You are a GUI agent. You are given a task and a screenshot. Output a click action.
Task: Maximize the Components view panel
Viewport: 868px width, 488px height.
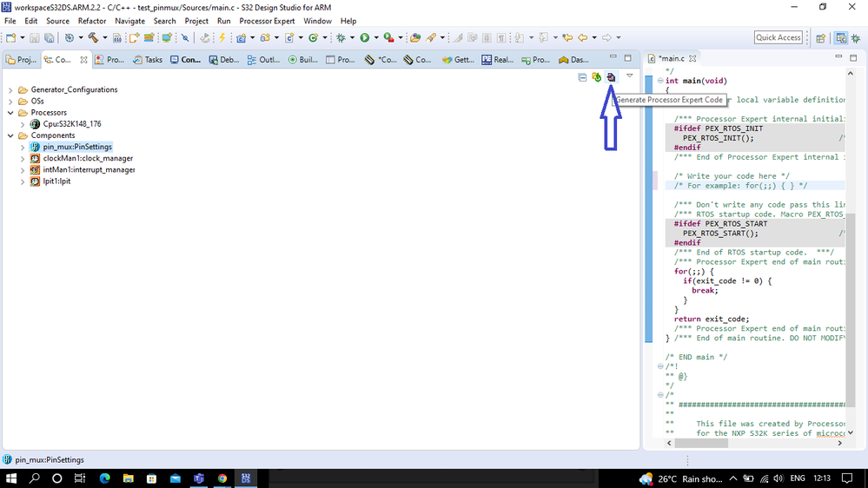point(627,57)
